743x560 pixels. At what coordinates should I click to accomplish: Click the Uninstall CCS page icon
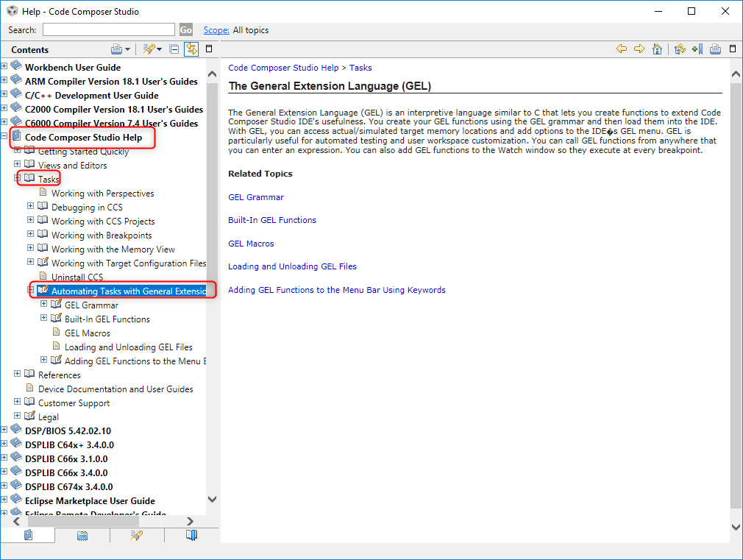43,276
